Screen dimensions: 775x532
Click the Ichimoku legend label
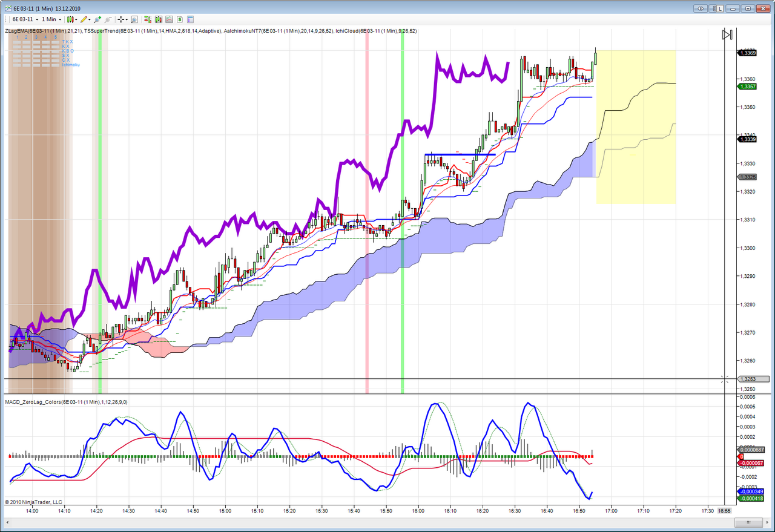tap(71, 65)
